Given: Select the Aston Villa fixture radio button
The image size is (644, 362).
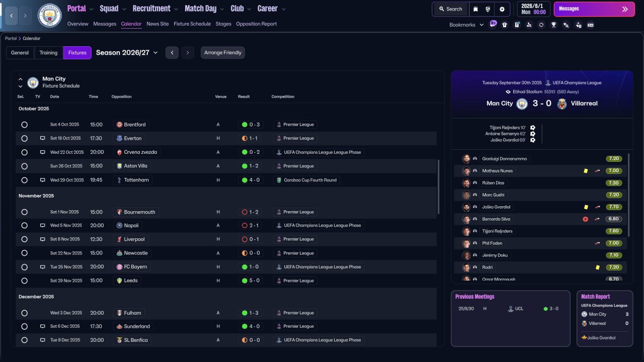Looking at the screenshot, I should pyautogui.click(x=24, y=166).
